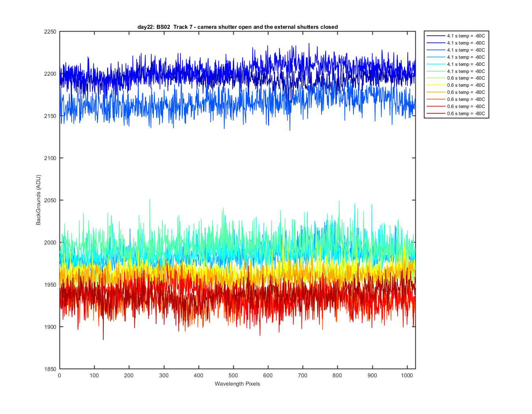Select legend text beside the light orange line
This screenshot has height=414, width=532.
466,92
